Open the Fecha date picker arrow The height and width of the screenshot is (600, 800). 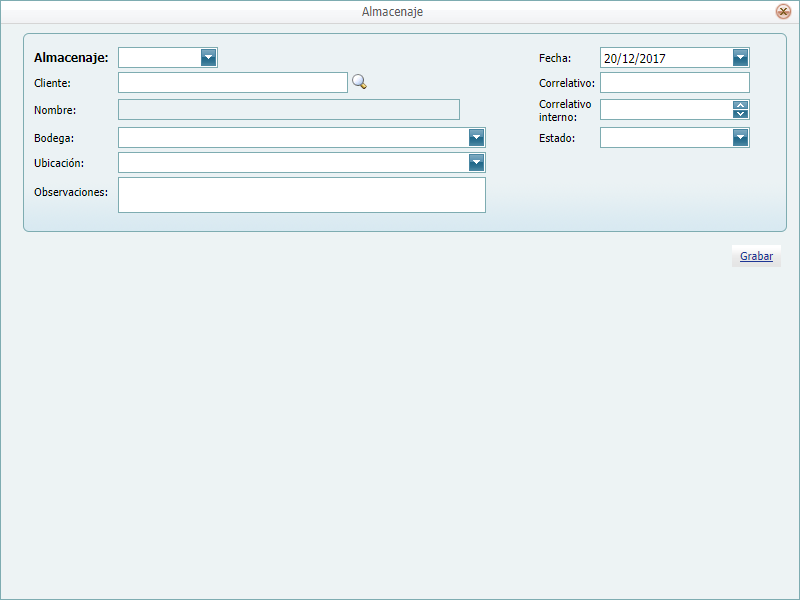point(740,58)
